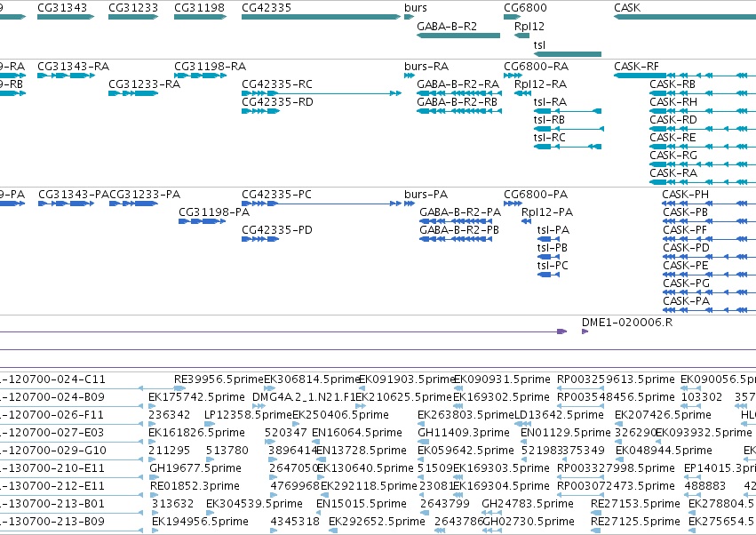
Task: Click the DME1-020006.R feature
Action: pos(585,331)
